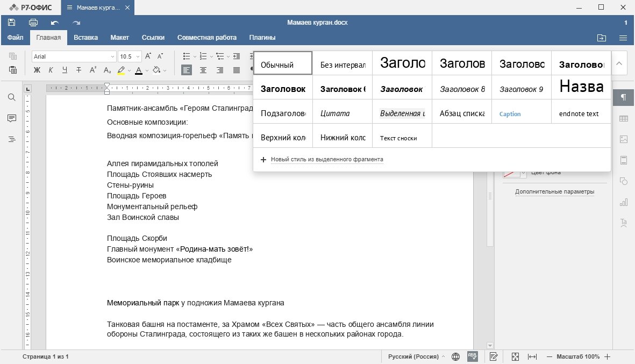Open the Дополнительные параметры link
The height and width of the screenshot is (364, 635).
(x=554, y=191)
